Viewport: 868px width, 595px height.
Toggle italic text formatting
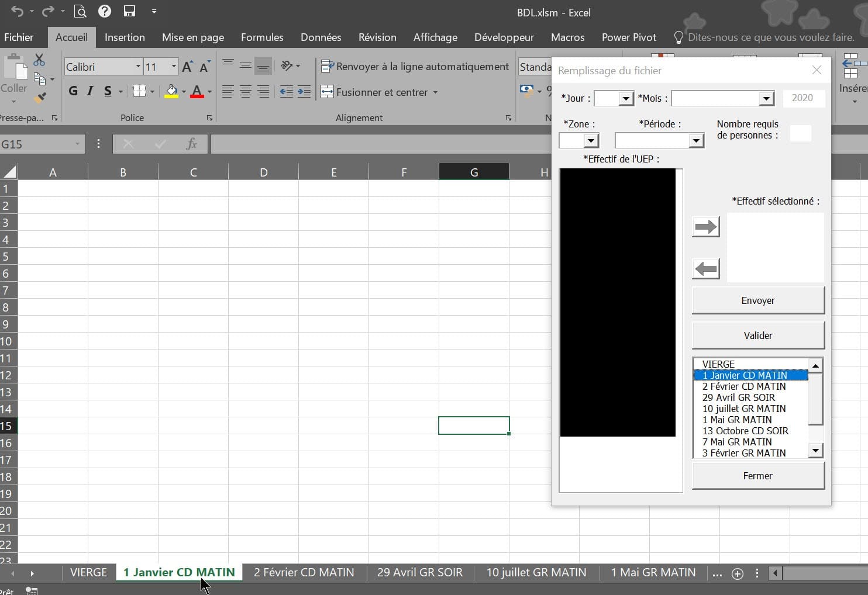pos(90,91)
